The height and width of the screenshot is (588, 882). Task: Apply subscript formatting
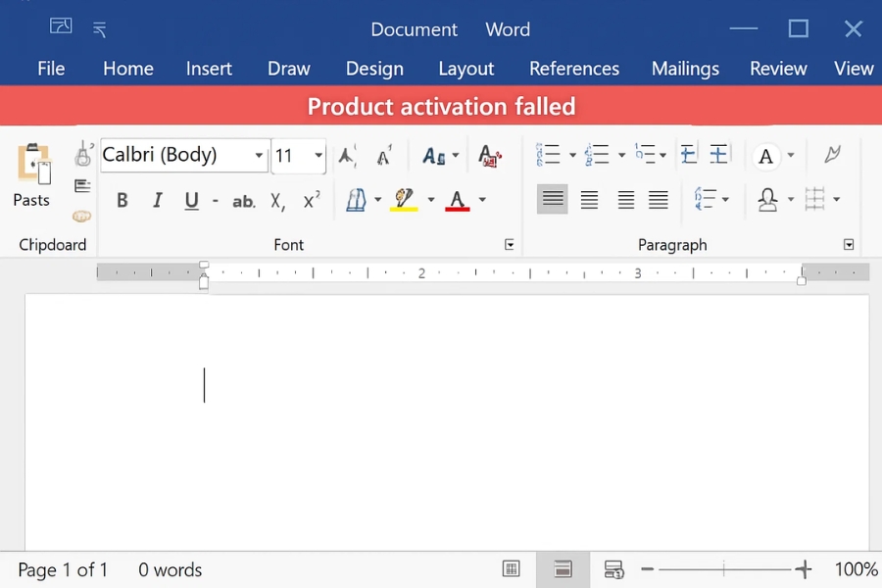tap(277, 201)
